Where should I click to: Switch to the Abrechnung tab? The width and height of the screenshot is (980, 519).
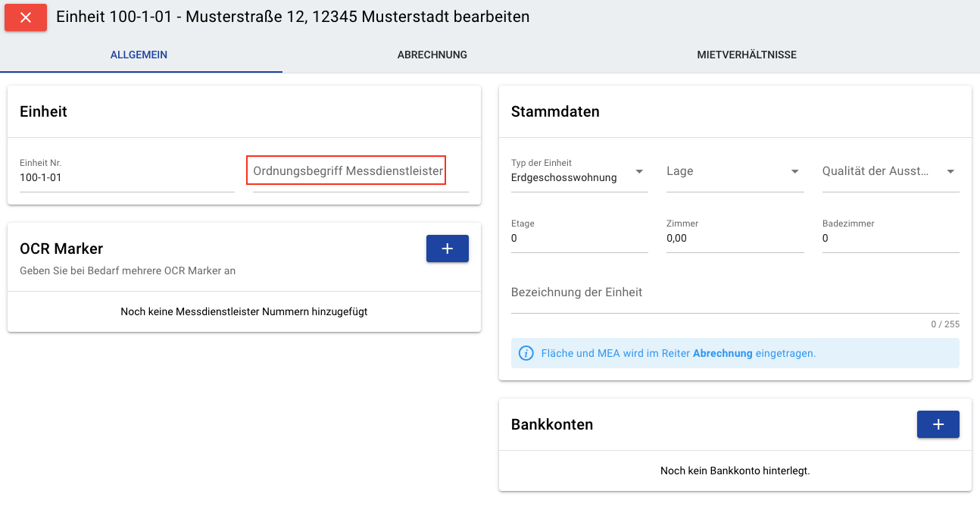(432, 55)
